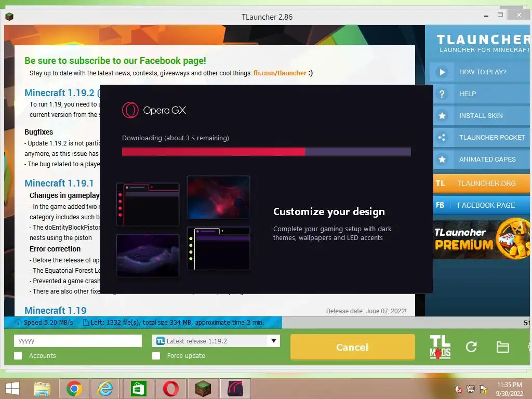Open the TLAUNCHER.ORG button
Viewport: 532px width, 399px height.
tap(481, 183)
